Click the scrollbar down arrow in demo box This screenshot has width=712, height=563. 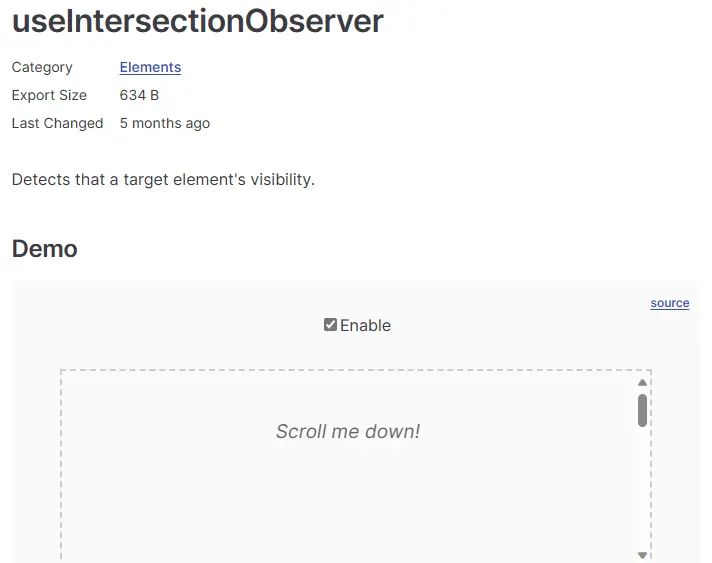(x=643, y=555)
